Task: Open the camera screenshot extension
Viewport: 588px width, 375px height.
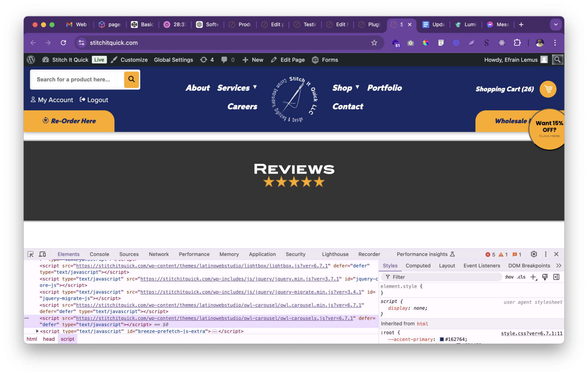Action: coord(410,43)
